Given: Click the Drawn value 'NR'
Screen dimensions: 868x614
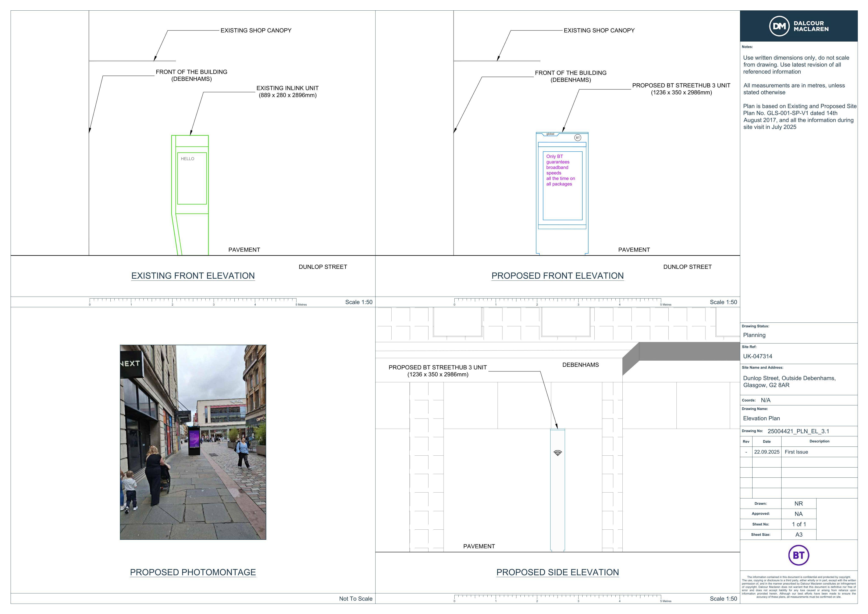Looking at the screenshot, I should click(x=798, y=504).
